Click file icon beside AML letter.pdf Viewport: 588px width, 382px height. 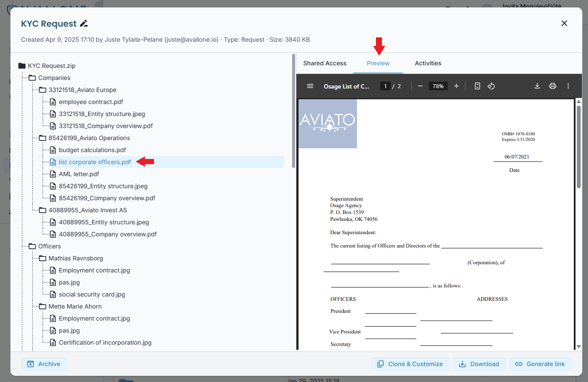point(53,174)
